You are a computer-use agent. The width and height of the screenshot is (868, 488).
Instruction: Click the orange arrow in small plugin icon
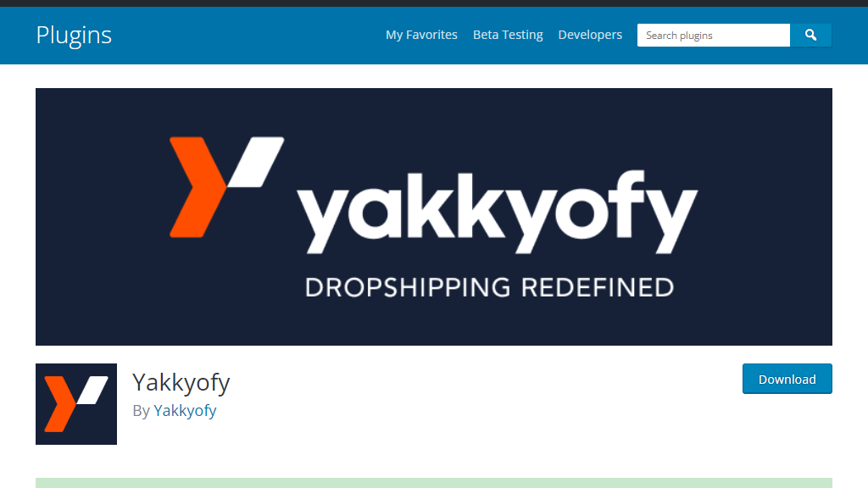pyautogui.click(x=60, y=404)
